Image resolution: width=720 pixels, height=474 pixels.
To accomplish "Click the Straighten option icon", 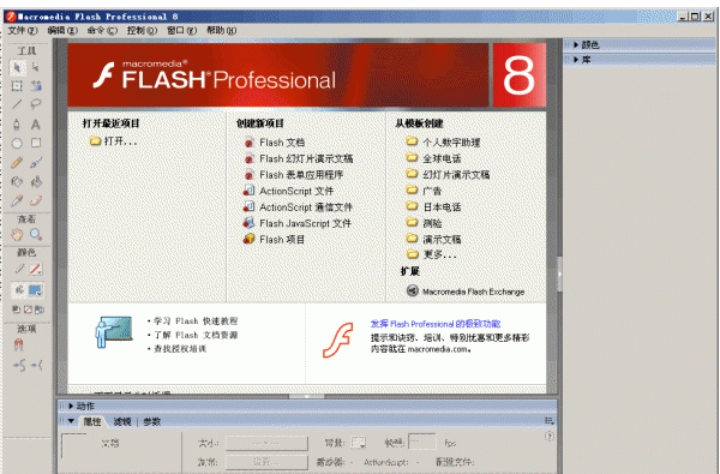I will click(37, 366).
